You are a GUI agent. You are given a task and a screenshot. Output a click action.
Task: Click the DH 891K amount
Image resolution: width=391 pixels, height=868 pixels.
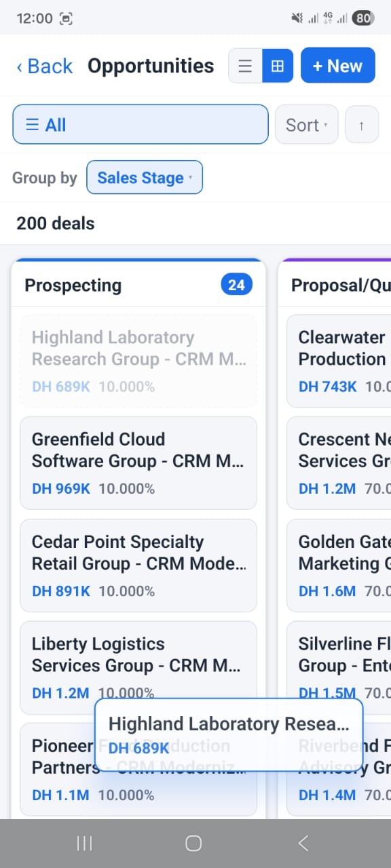point(61,591)
